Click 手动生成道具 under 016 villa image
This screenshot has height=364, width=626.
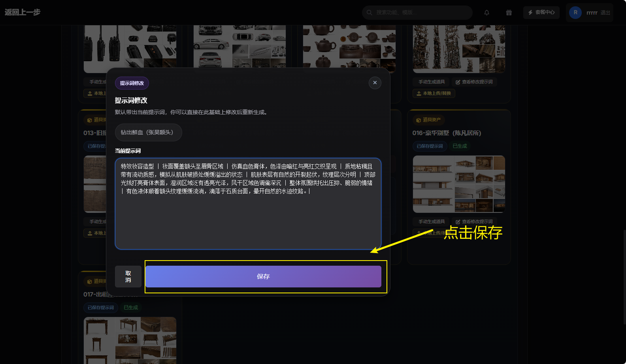pyautogui.click(x=432, y=221)
